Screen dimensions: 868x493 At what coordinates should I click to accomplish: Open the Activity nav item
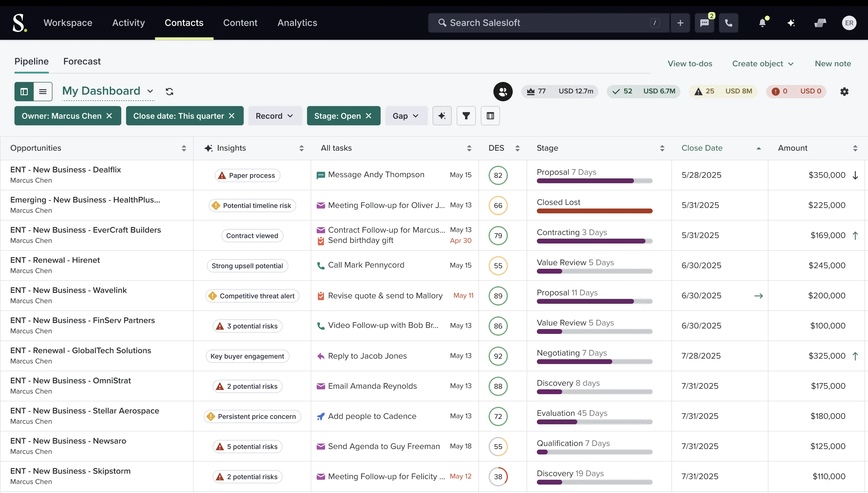coord(128,23)
